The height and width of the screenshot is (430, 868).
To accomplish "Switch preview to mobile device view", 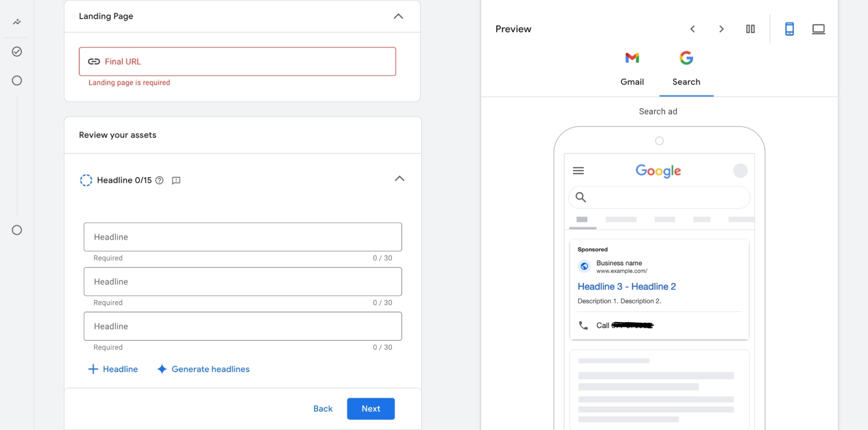I will click(789, 29).
